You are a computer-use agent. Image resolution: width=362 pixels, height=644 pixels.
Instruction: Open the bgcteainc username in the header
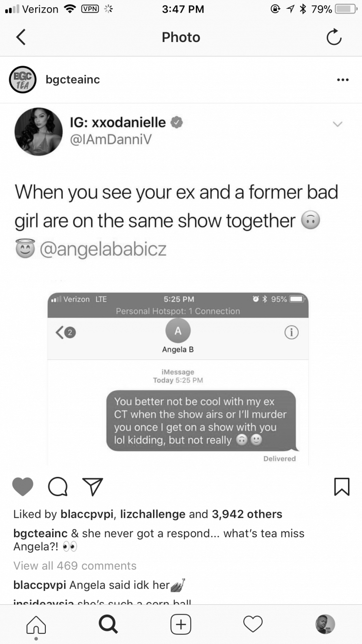(73, 80)
